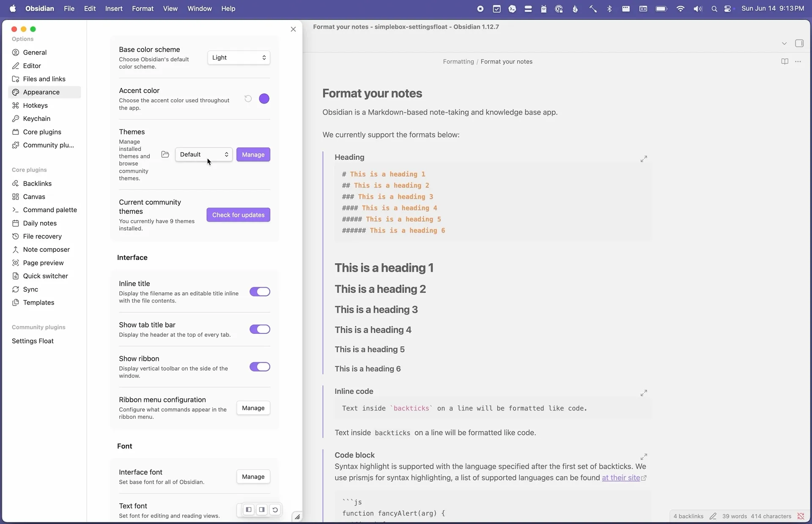
Task: Go to Editor settings tab
Action: coord(44,66)
